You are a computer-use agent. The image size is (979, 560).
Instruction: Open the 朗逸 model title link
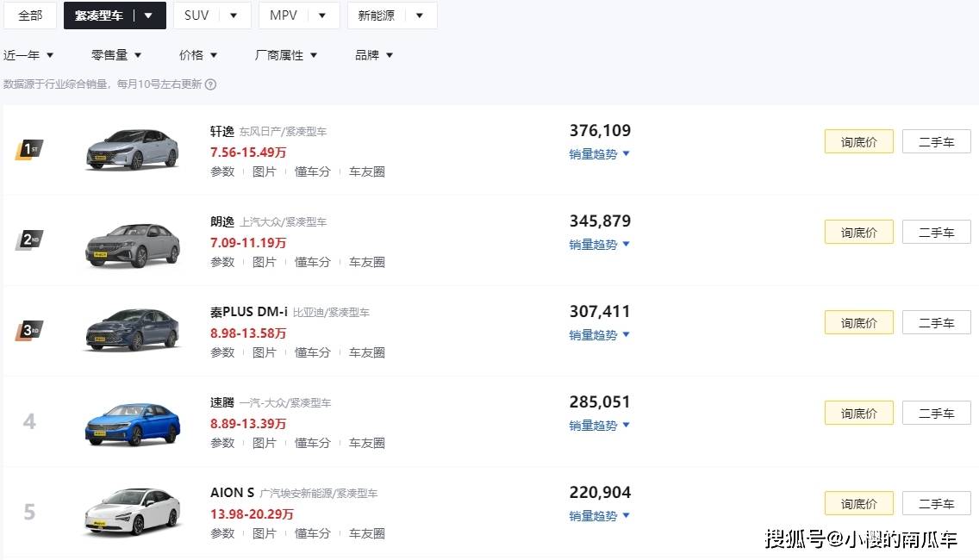222,221
